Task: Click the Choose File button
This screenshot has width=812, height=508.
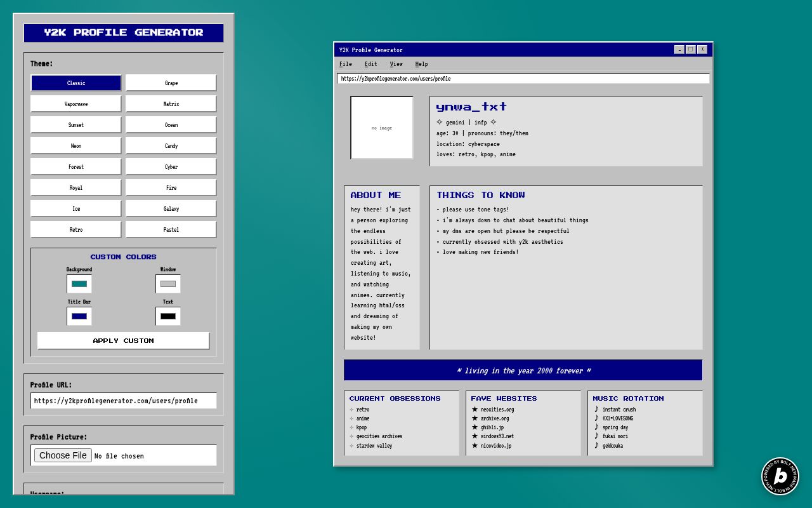Action: (x=63, y=455)
